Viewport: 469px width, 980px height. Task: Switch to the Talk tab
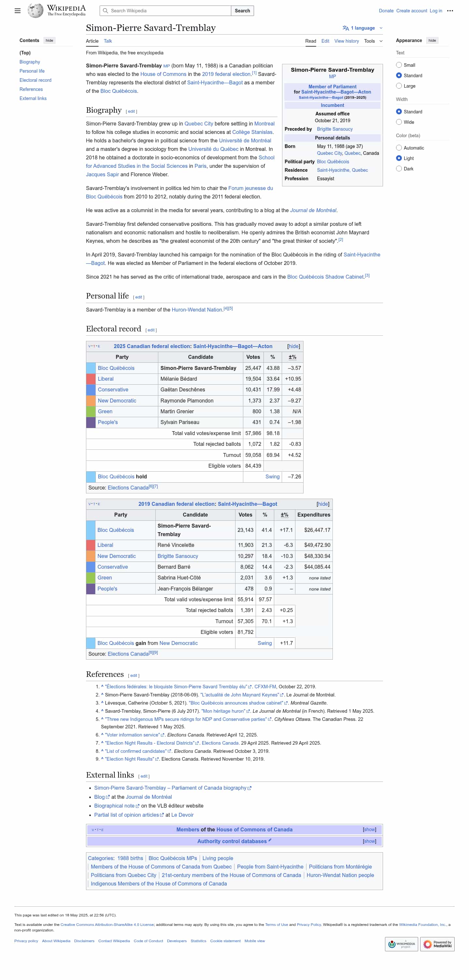point(108,41)
